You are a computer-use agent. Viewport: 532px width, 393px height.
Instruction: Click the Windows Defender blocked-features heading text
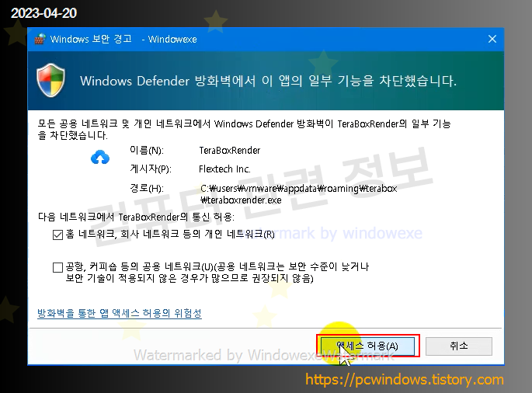click(268, 81)
